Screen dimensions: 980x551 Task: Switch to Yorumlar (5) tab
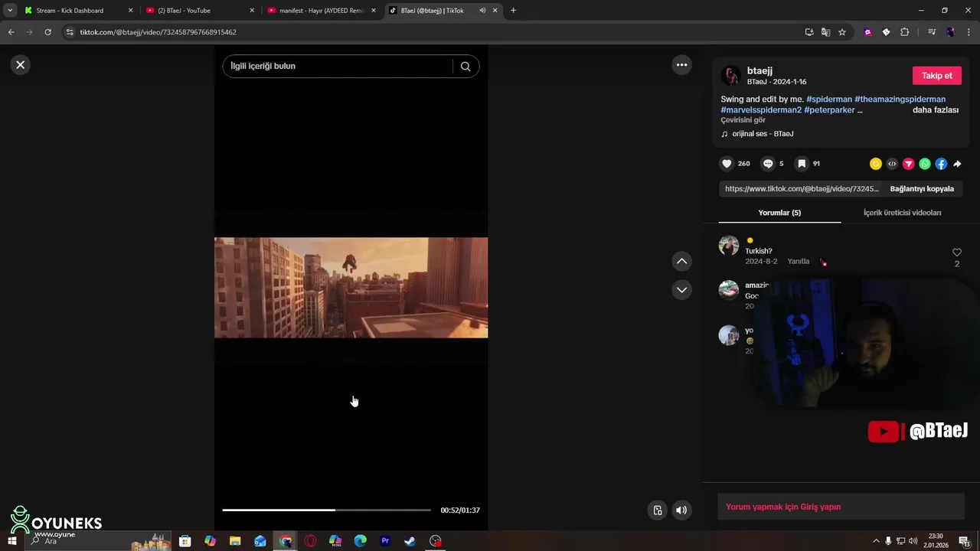[779, 213]
